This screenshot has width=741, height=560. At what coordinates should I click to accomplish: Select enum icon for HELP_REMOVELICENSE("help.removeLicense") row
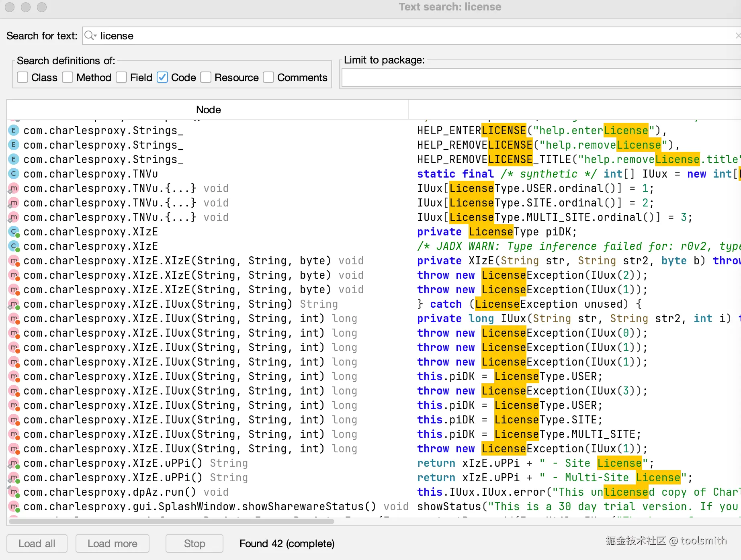14,145
